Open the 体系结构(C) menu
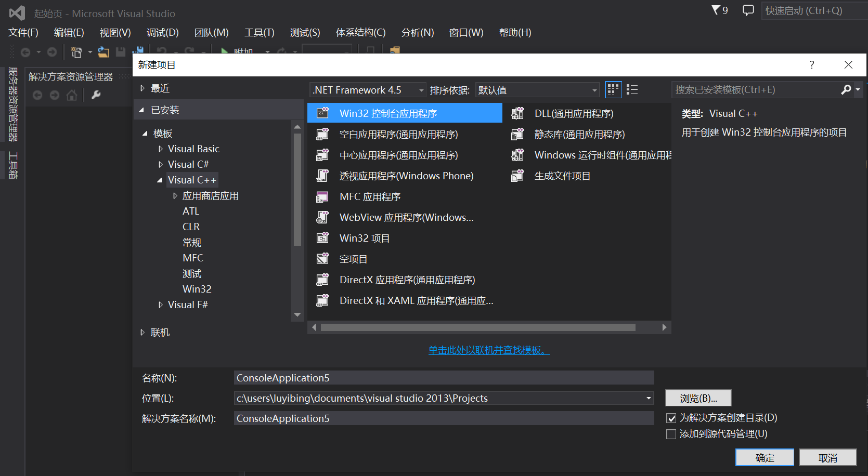Screen dimensions: 868x476 click(361, 33)
